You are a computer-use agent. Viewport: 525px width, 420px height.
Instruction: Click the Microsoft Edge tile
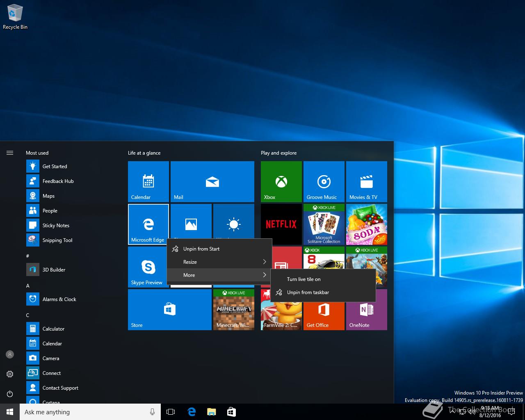(148, 224)
